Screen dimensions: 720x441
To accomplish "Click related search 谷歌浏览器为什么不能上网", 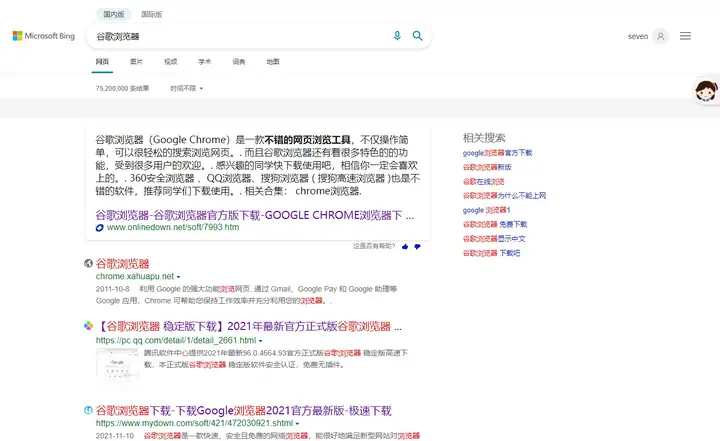I will click(x=505, y=196).
